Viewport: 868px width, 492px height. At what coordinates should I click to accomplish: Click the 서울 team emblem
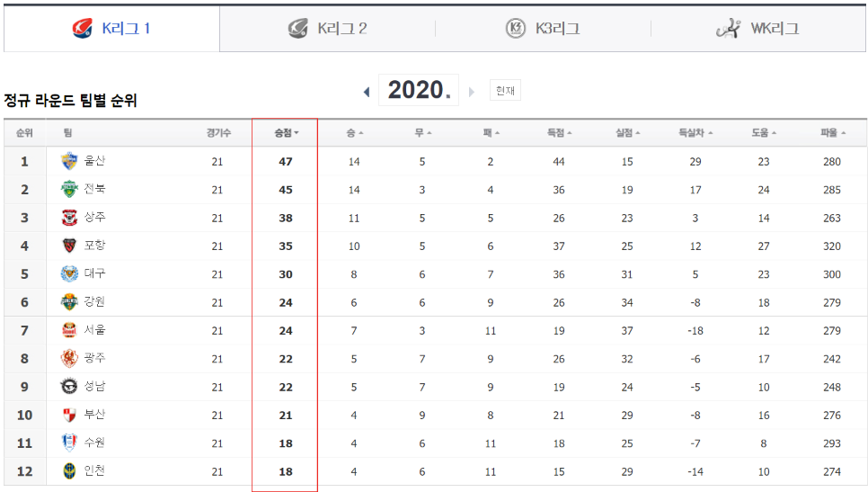[69, 330]
